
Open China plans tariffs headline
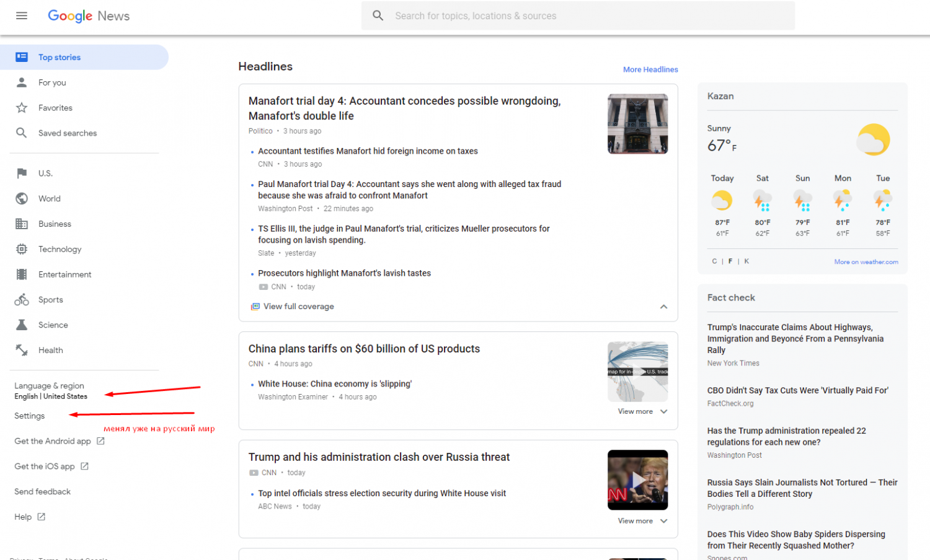click(x=364, y=349)
